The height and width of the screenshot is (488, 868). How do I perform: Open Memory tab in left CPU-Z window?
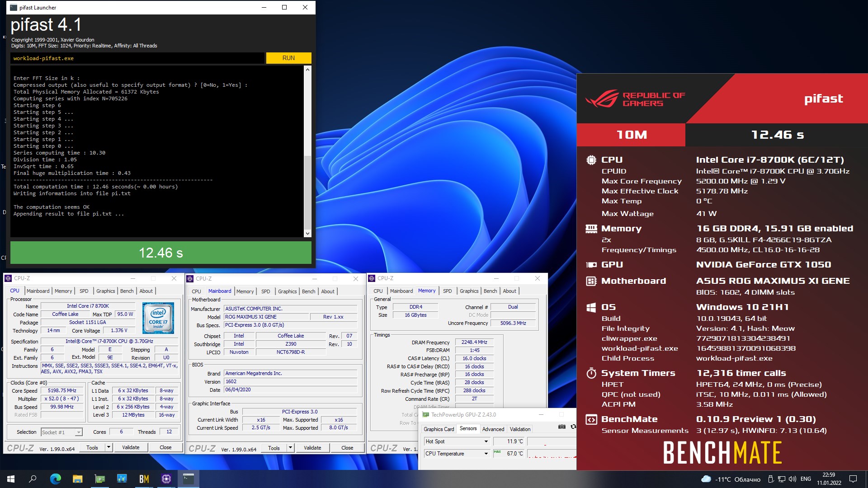coord(63,291)
